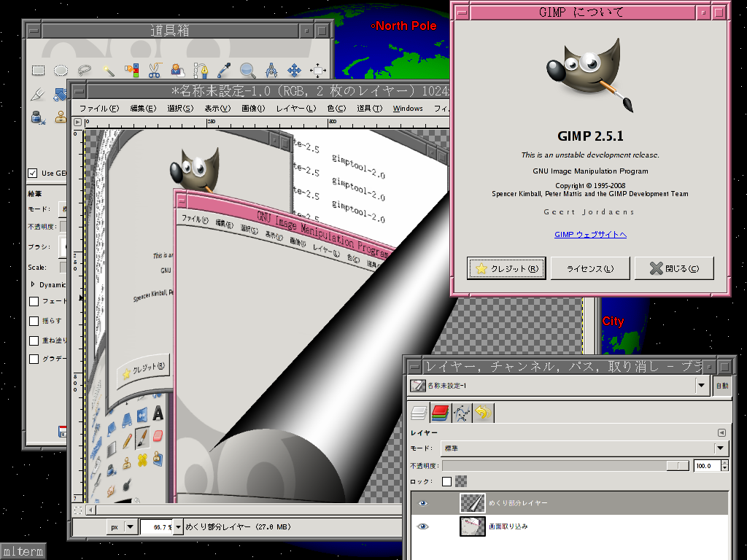
Task: Open the layer モード dropdown showing 標準
Action: (x=584, y=448)
